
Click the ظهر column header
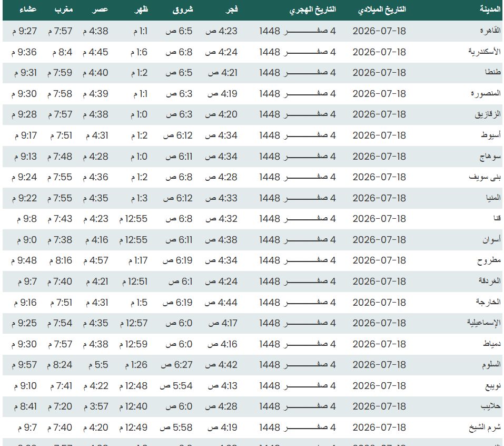142,9
